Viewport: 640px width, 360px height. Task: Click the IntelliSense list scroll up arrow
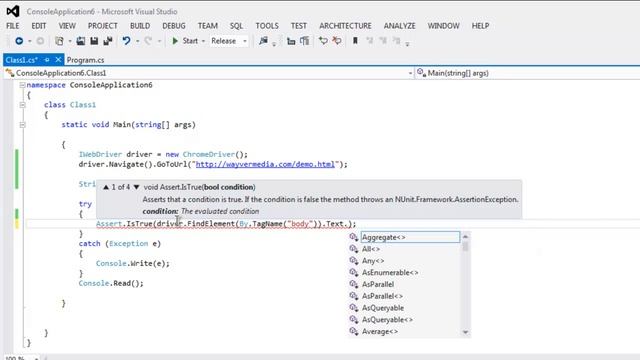pyautogui.click(x=465, y=237)
